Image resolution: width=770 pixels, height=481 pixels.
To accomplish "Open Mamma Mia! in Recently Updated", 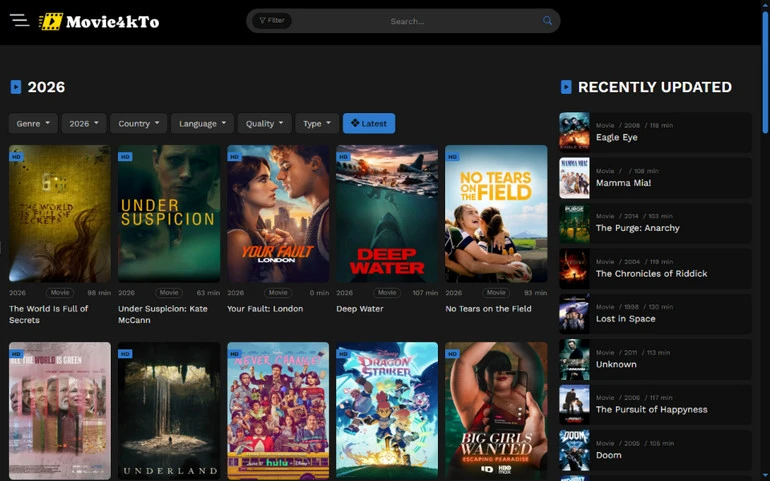I will pos(655,177).
